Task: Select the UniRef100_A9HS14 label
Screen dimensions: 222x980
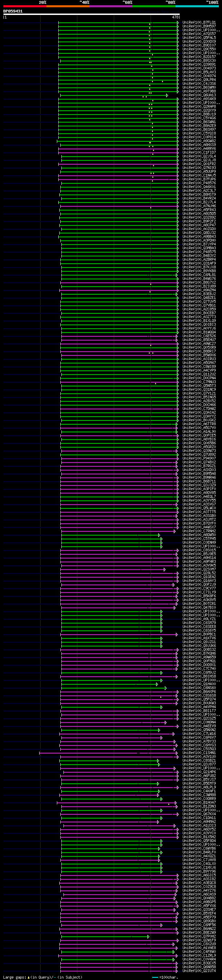Action: tap(199, 558)
